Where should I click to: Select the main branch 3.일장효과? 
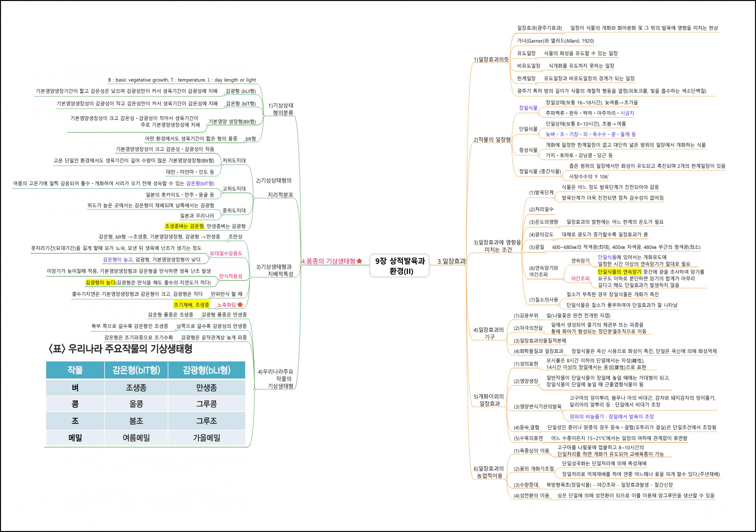pyautogui.click(x=451, y=261)
